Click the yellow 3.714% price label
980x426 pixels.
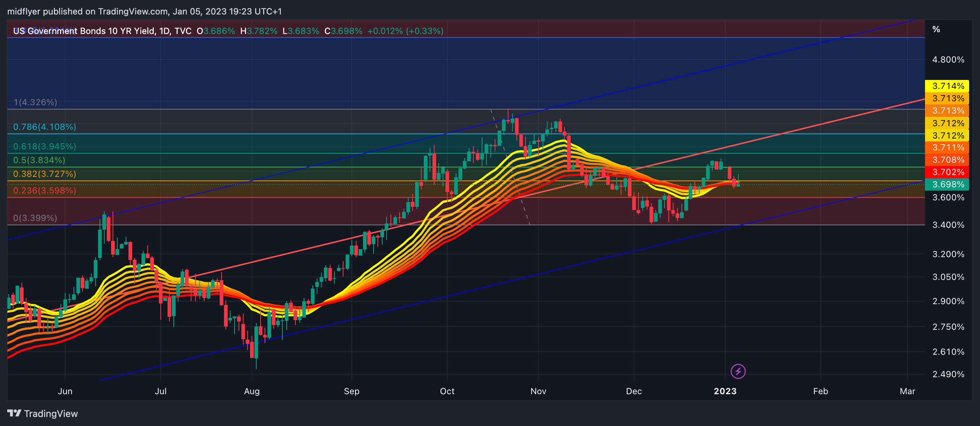[x=947, y=86]
